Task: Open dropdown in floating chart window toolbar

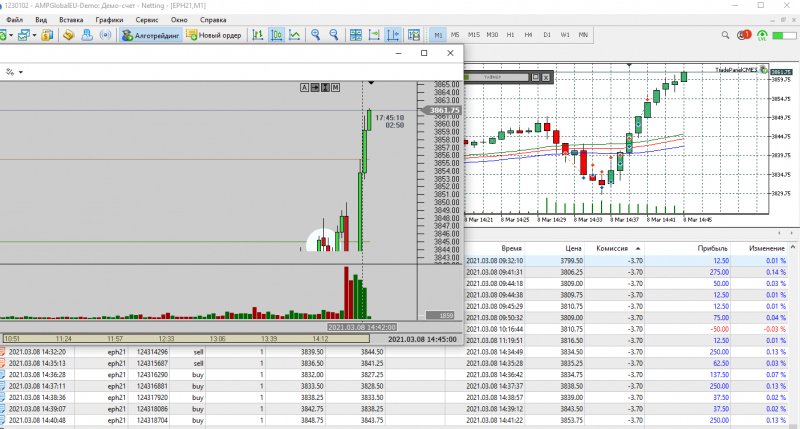Action: click(21, 72)
